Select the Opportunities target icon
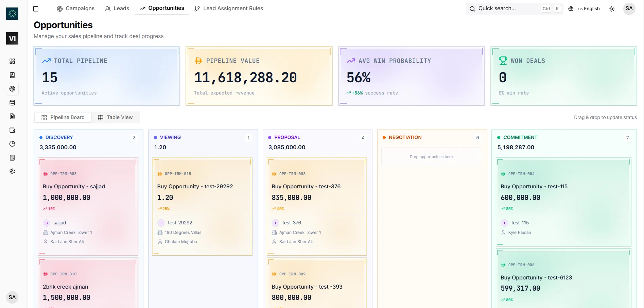The height and width of the screenshot is (308, 644). point(12,89)
